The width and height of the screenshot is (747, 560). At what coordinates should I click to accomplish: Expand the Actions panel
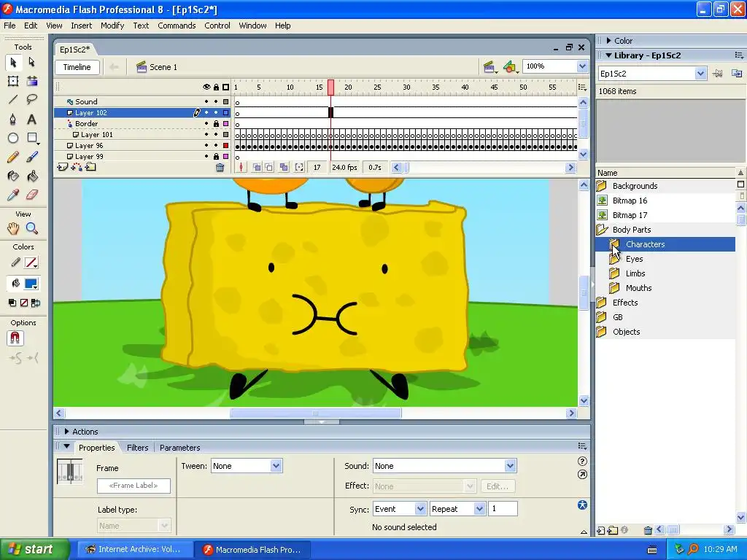tap(66, 432)
